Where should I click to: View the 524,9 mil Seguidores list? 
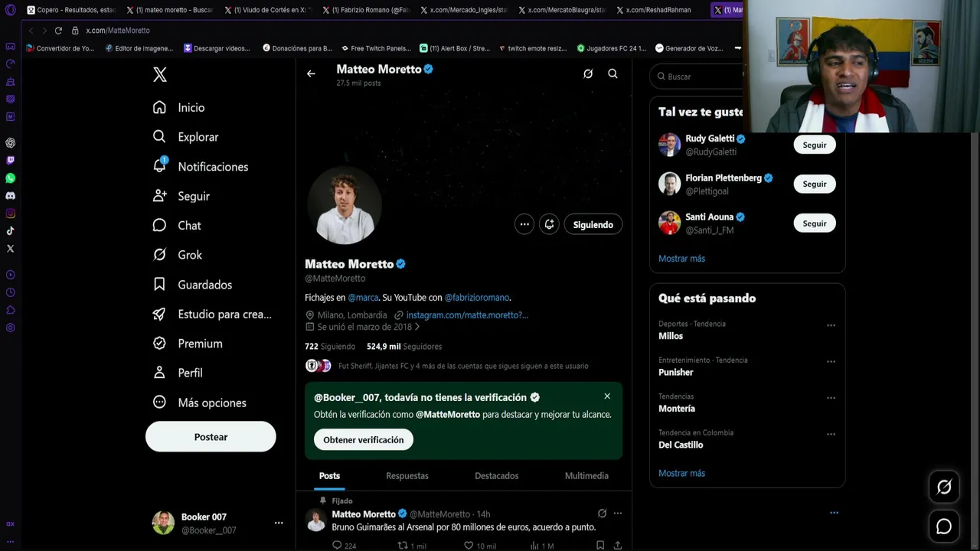404,347
